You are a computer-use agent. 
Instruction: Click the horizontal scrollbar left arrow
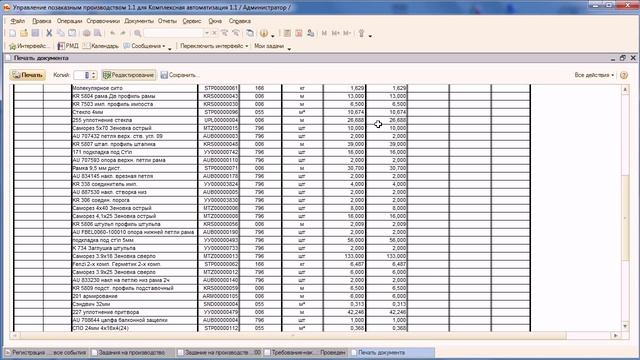coord(14,336)
